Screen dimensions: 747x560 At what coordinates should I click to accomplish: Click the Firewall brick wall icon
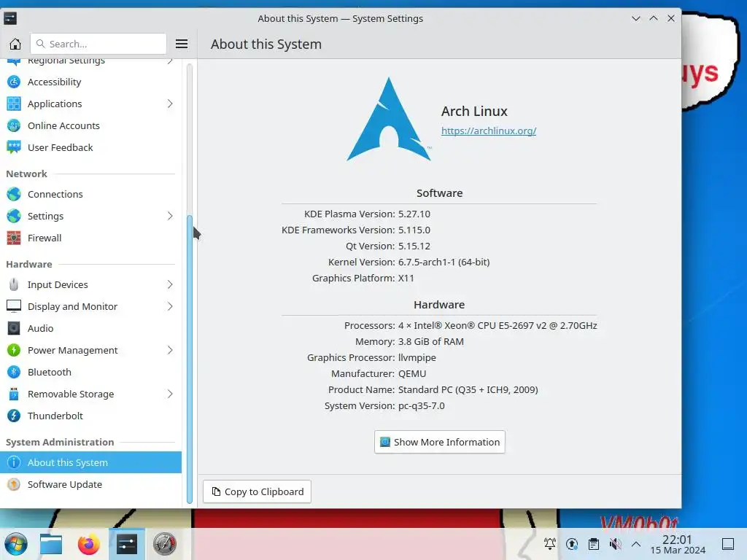click(x=14, y=238)
